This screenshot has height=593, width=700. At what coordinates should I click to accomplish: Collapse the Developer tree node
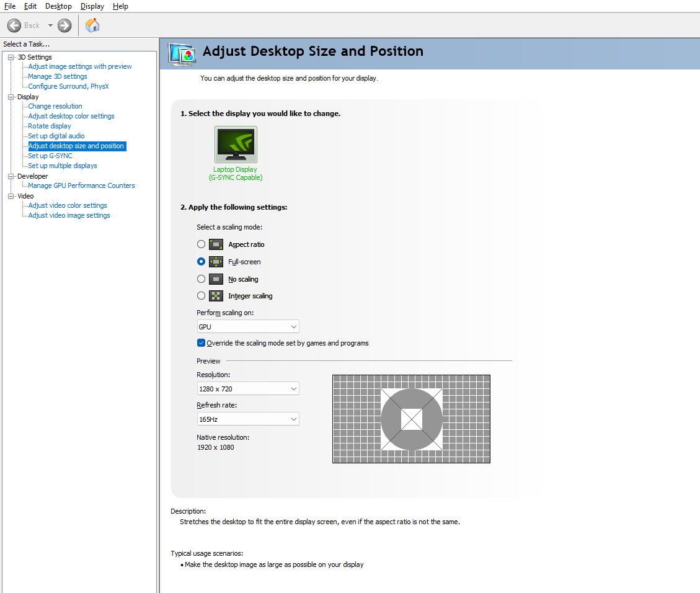[11, 176]
